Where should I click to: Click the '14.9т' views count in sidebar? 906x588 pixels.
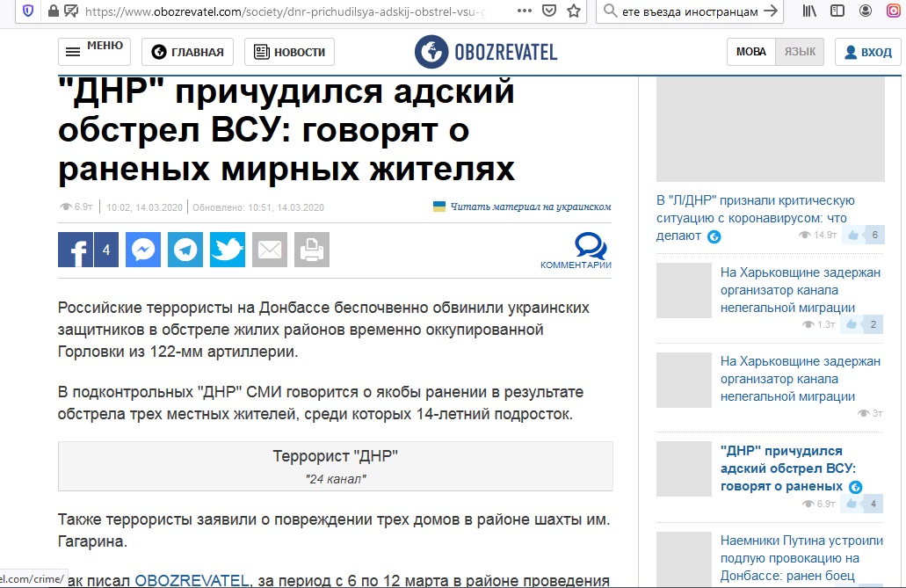(818, 235)
